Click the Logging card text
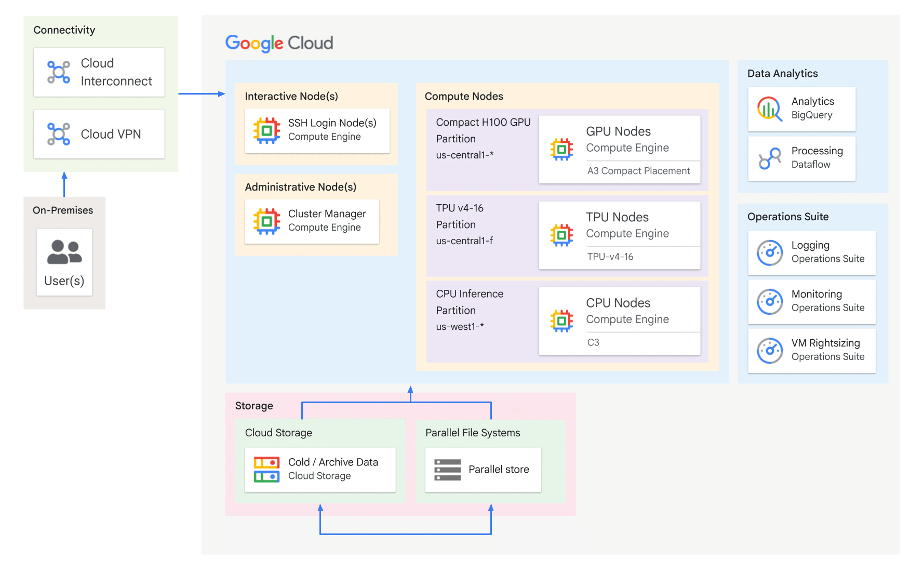The image size is (924, 561). pyautogui.click(x=828, y=252)
